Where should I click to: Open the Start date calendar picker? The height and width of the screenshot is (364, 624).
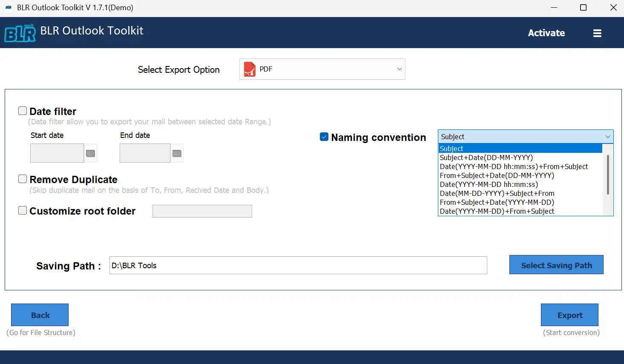point(91,153)
